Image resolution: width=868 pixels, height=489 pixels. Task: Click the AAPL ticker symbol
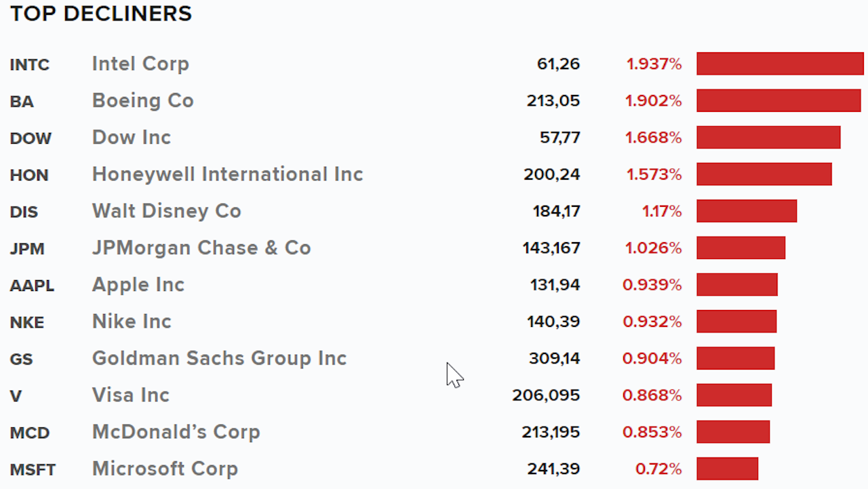pos(32,286)
